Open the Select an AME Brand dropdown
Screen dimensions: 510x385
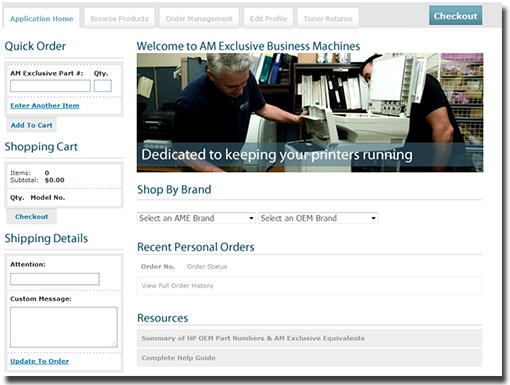point(196,218)
